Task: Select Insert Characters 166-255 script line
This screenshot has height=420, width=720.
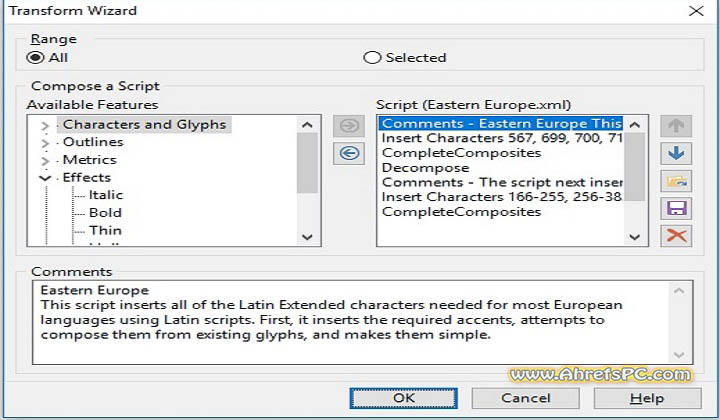Action: (501, 197)
